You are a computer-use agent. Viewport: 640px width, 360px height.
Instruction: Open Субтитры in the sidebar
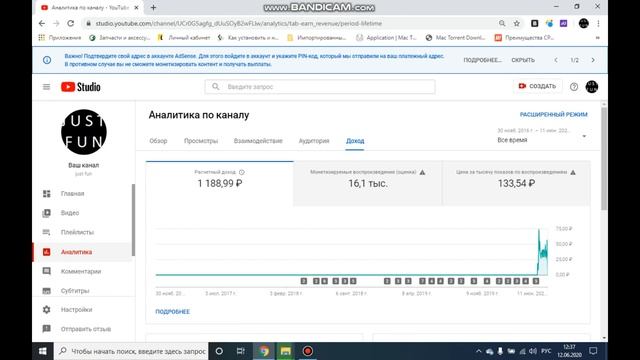click(x=75, y=291)
